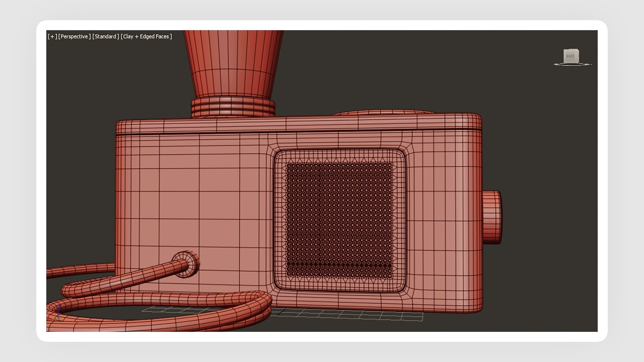
Task: Click the home grid beneath the model
Action: pos(352,315)
